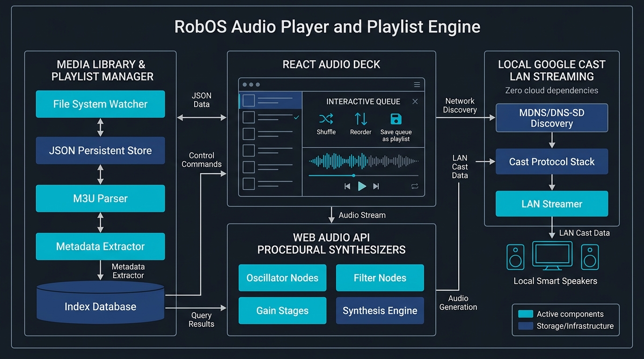Click the Cast Protocol Stack box

552,162
